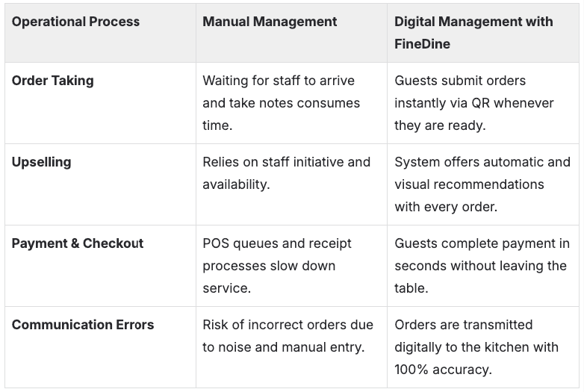Click the Digital Management with FineDine header

pos(473,32)
